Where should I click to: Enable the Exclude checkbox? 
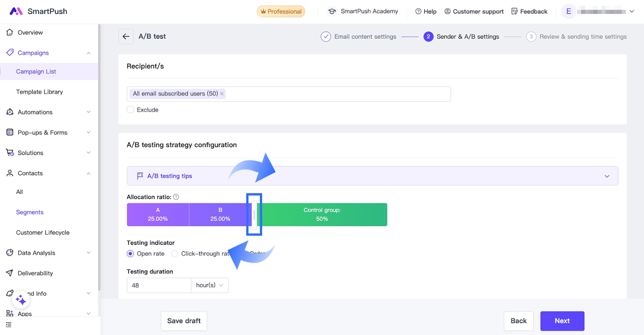(x=130, y=110)
